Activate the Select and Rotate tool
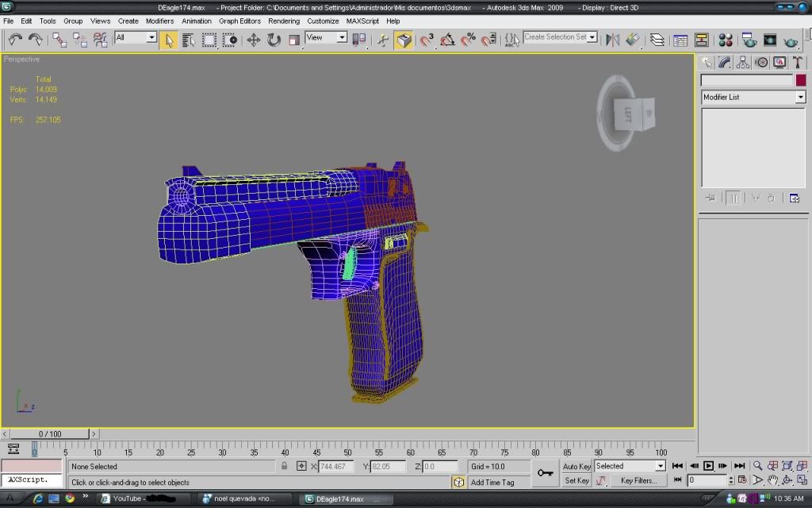The image size is (812, 508). coord(274,39)
